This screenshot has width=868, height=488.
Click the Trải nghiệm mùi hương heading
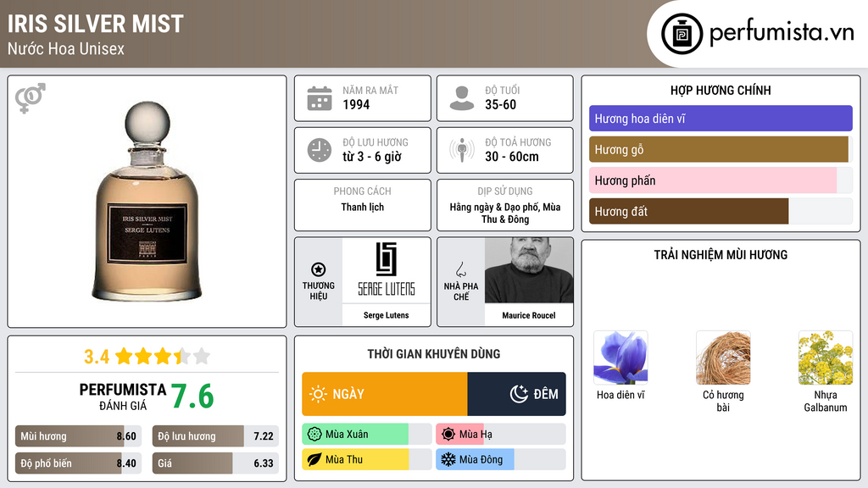[x=721, y=254]
